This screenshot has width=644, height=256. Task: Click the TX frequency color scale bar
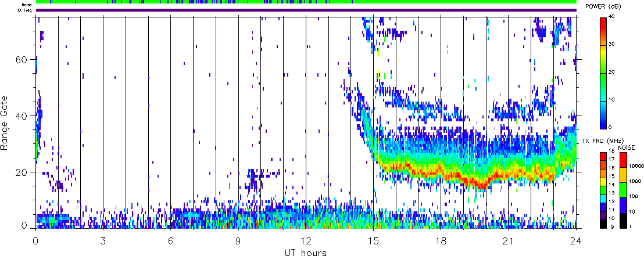(x=603, y=190)
